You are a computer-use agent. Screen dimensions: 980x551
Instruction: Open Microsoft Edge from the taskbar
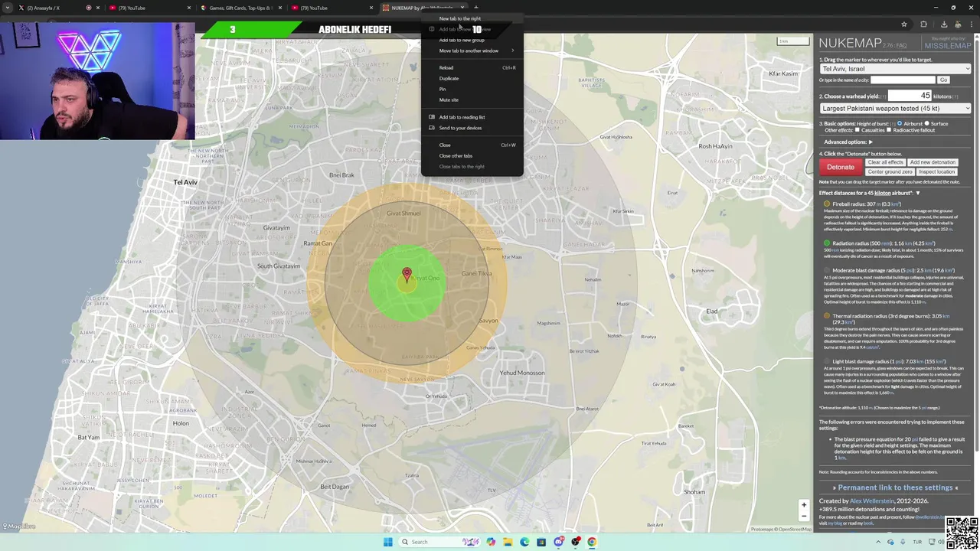(x=524, y=542)
